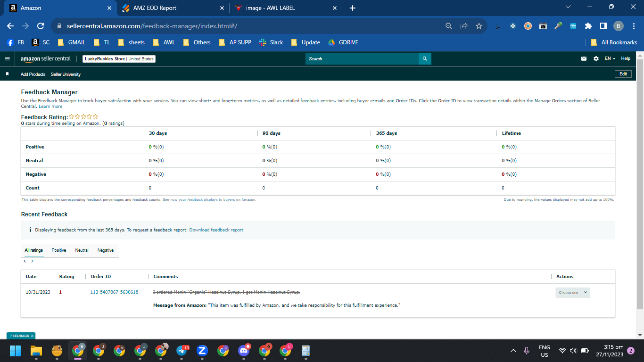Screen dimensions: 644x362
Task: Open the taskbar clock showing 3:15 pm
Action: [610, 351]
